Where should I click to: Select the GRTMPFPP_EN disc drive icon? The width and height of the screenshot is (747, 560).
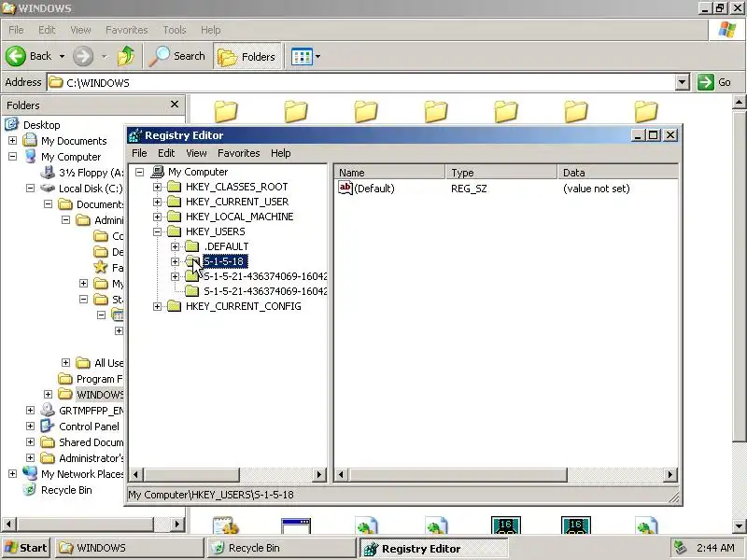pyautogui.click(x=48, y=410)
